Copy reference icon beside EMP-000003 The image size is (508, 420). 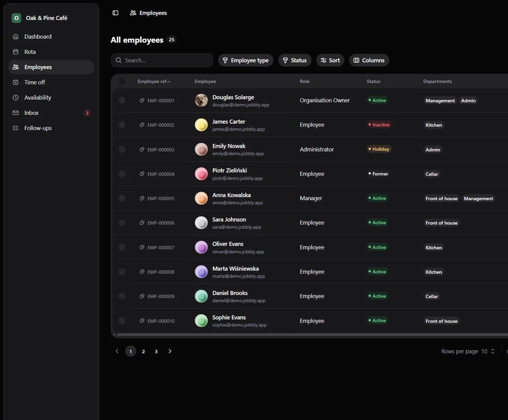142,149
